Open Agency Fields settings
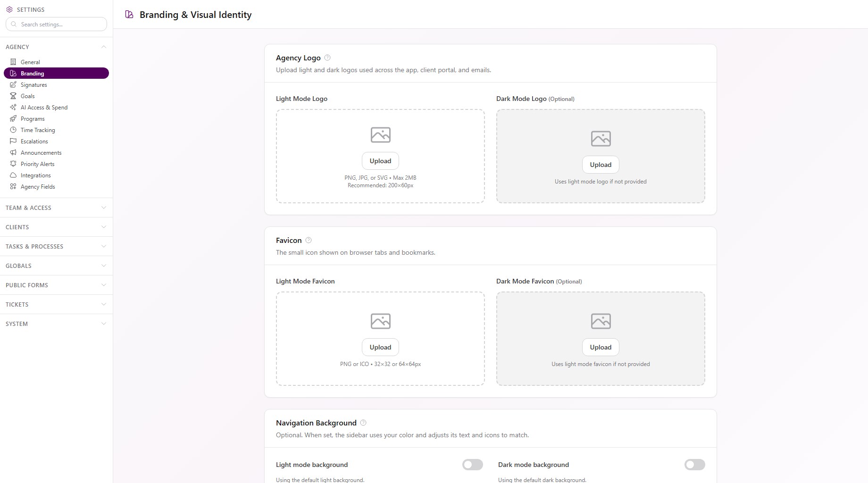 point(56,186)
